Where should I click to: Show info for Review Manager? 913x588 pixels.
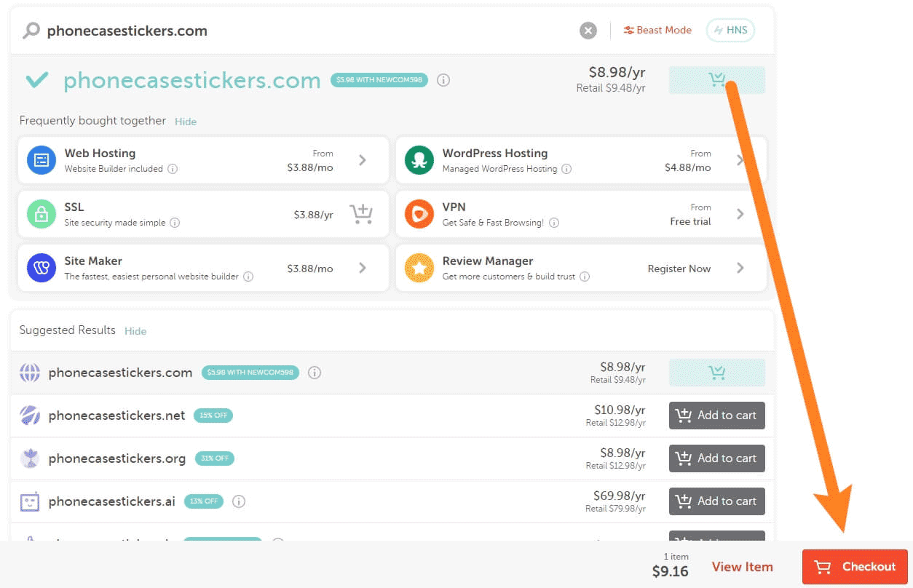click(x=585, y=277)
